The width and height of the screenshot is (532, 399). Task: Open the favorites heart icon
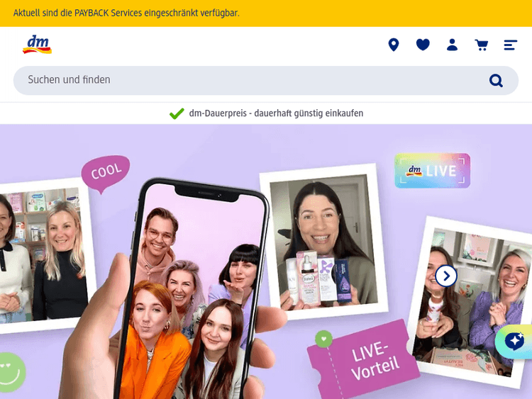(423, 45)
